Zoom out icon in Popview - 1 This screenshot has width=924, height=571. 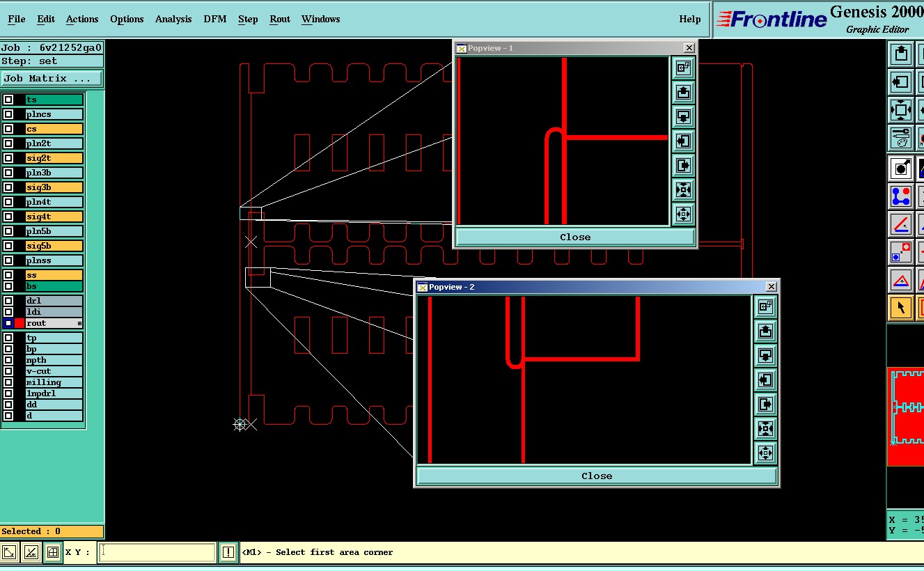(x=683, y=214)
